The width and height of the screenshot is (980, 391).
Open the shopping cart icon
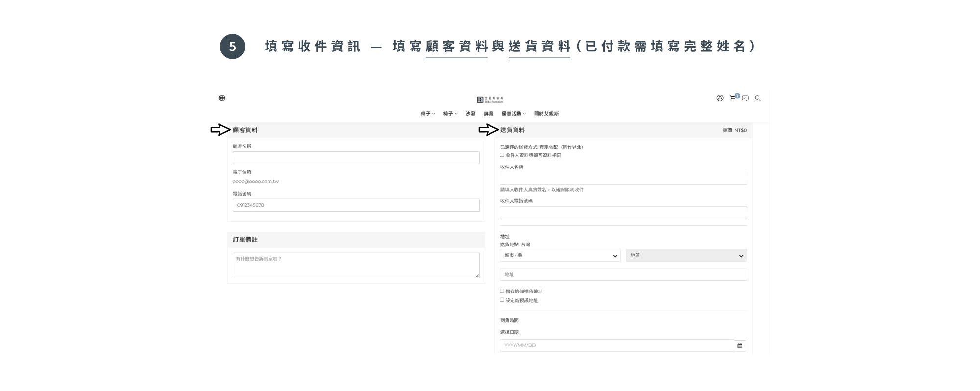click(x=733, y=98)
